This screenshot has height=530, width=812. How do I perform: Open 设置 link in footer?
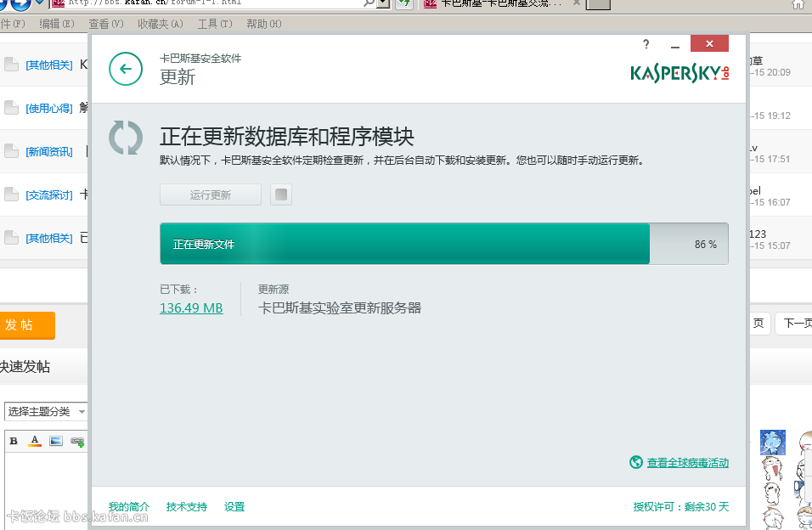pos(234,507)
